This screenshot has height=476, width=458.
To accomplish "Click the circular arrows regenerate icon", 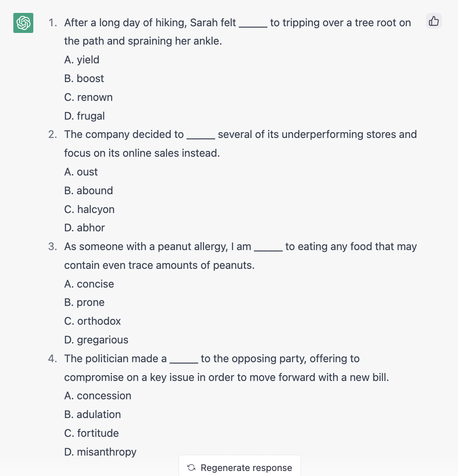I will pyautogui.click(x=192, y=468).
